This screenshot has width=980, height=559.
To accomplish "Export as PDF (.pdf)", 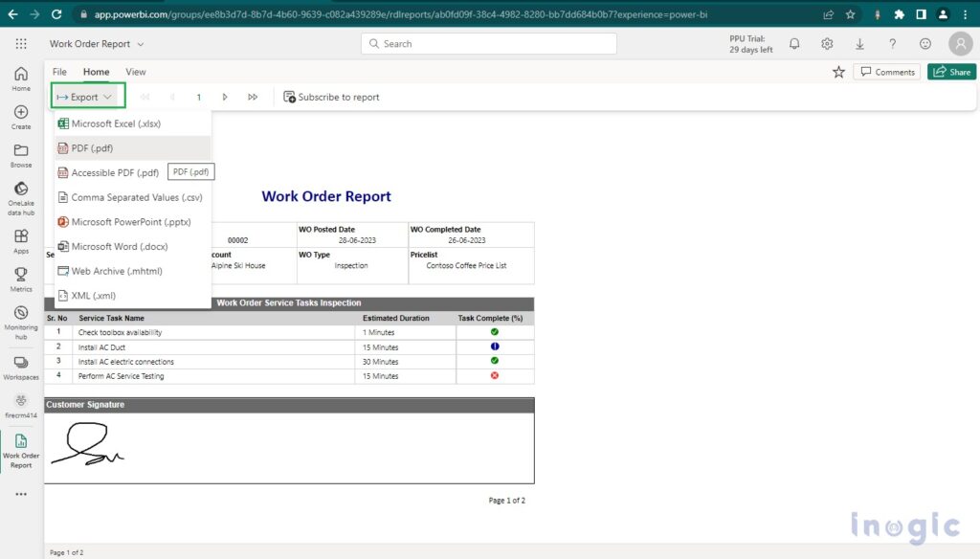I will click(x=132, y=148).
